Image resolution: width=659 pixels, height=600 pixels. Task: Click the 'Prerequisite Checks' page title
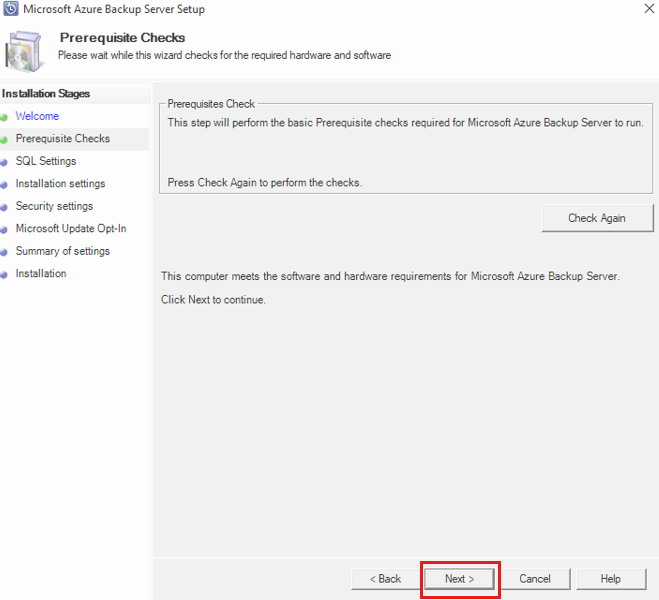pyautogui.click(x=122, y=38)
